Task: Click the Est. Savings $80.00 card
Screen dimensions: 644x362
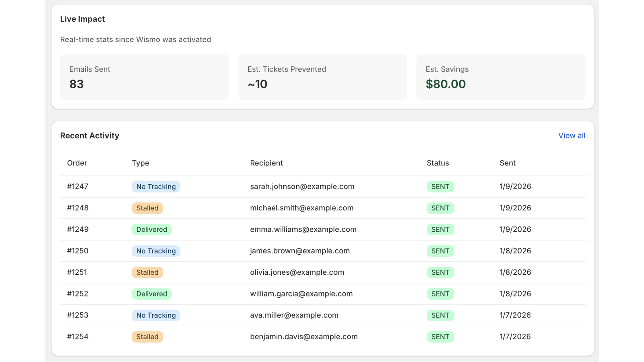Action: [501, 77]
